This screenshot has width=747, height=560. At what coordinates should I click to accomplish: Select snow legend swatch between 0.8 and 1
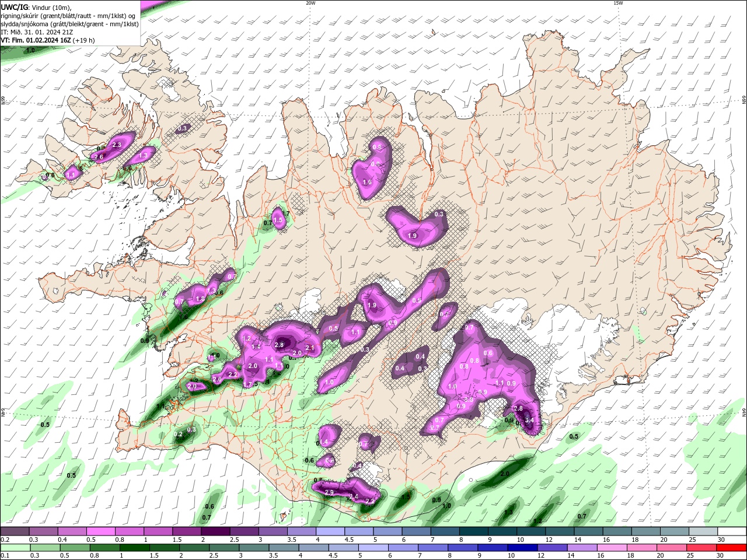coord(129,531)
